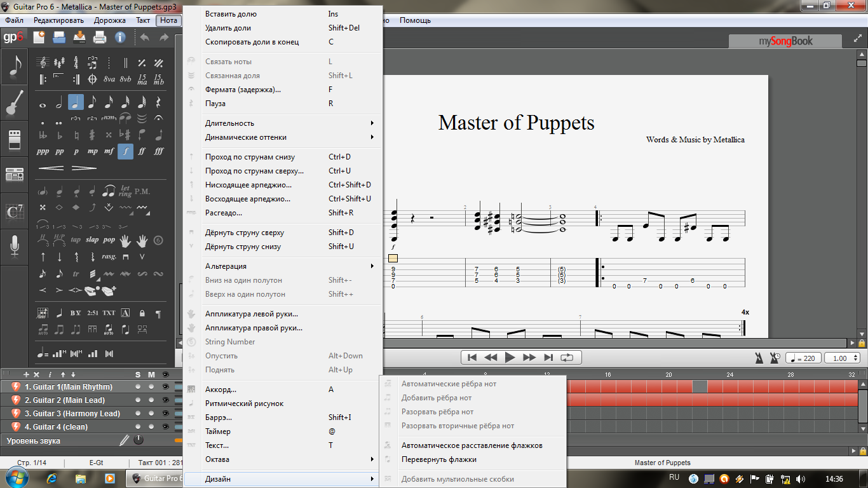The image size is (868, 488).
Task: Print the score with the printer icon
Action: pyautogui.click(x=100, y=37)
